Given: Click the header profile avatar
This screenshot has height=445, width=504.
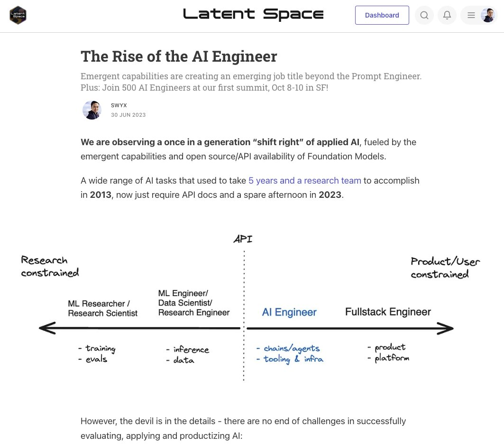Looking at the screenshot, I should (x=488, y=15).
